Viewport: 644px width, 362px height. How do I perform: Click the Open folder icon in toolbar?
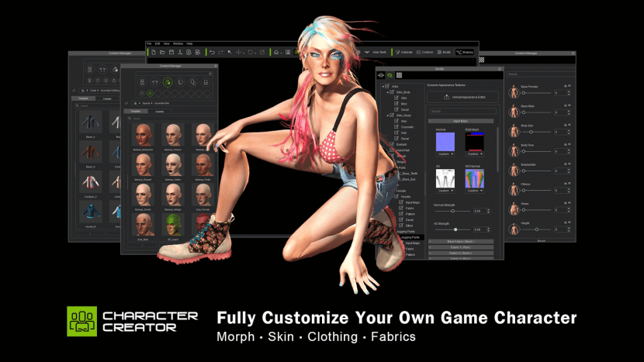(162, 52)
